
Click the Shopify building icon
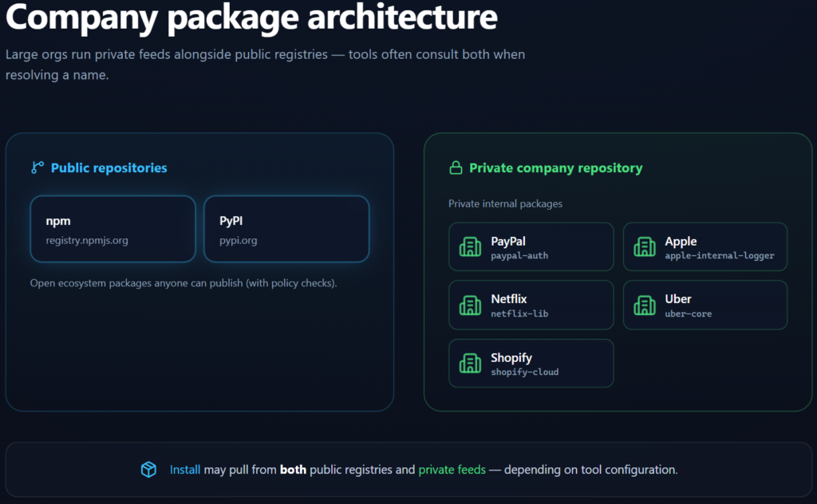[x=470, y=364]
